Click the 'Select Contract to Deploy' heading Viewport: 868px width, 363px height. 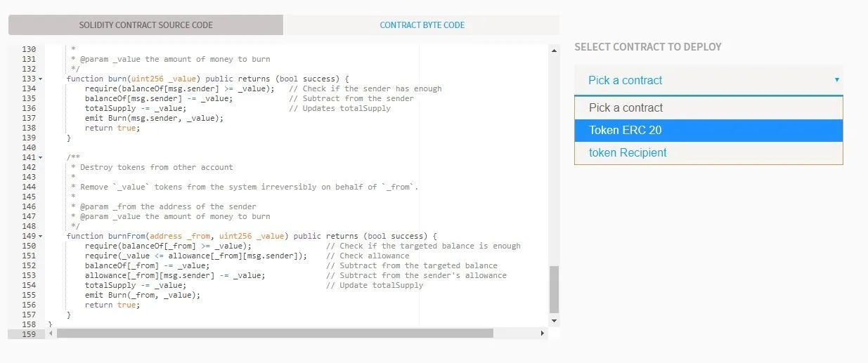click(x=648, y=47)
